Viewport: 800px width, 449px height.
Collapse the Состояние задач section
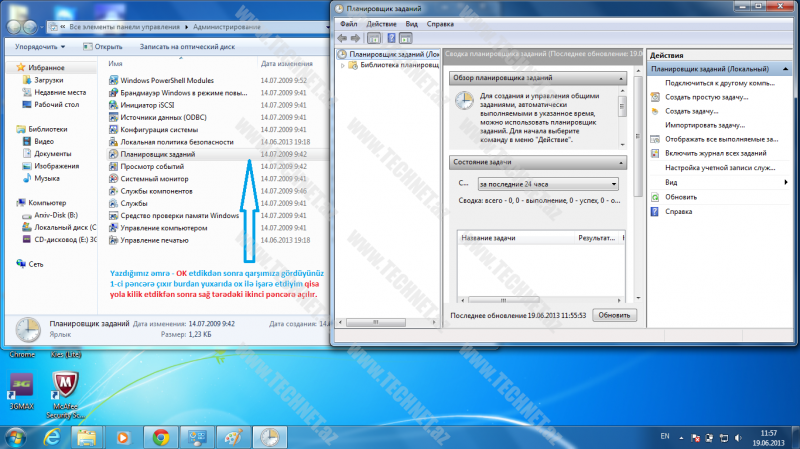[x=620, y=162]
